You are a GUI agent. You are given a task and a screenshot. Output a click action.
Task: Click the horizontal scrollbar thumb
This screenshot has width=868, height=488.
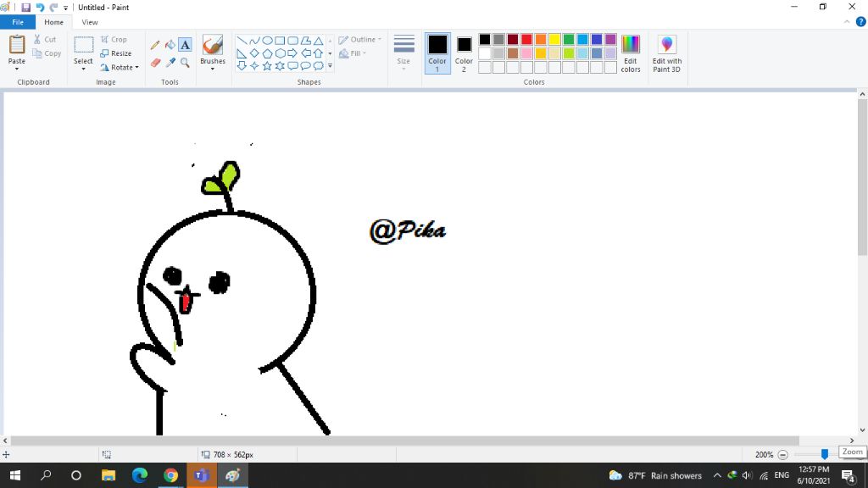[x=404, y=441]
